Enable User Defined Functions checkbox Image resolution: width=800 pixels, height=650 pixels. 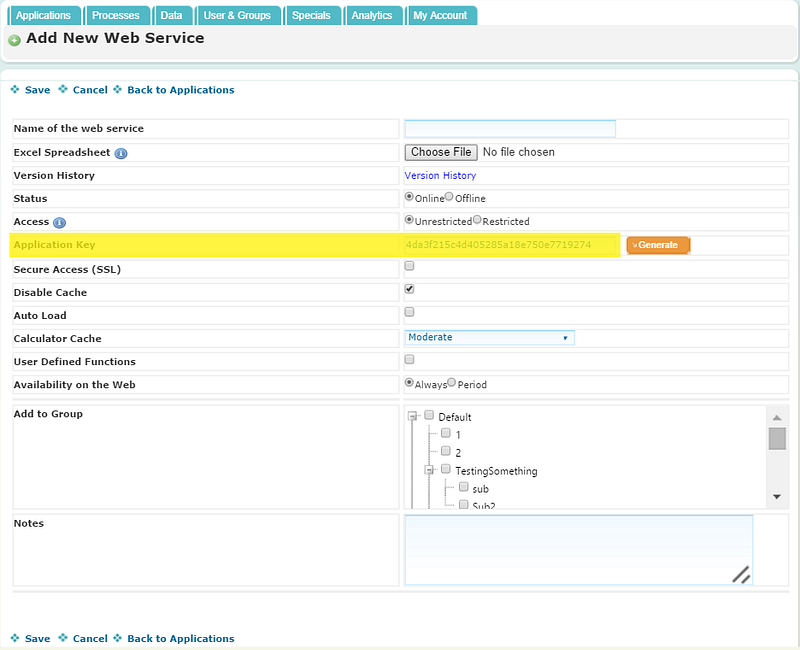[409, 359]
